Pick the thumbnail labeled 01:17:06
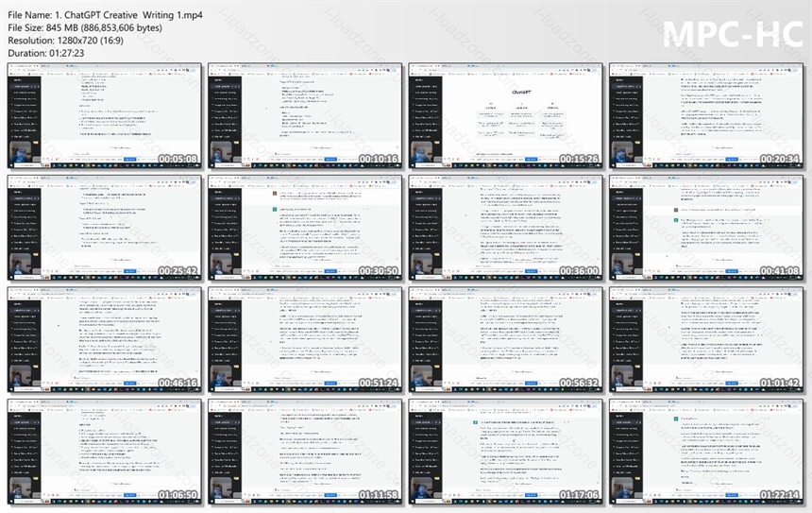 tap(505, 452)
